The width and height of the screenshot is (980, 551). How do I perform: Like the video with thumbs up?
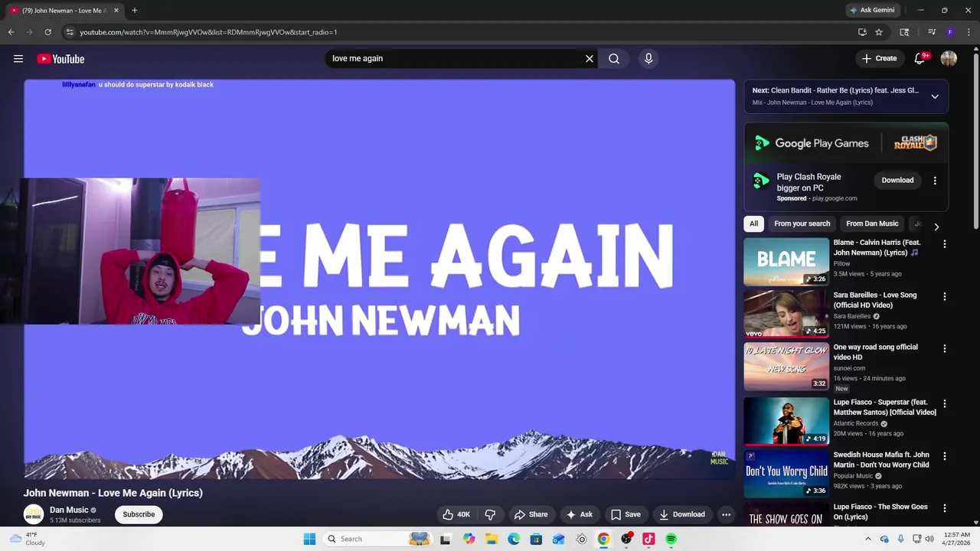[456, 514]
